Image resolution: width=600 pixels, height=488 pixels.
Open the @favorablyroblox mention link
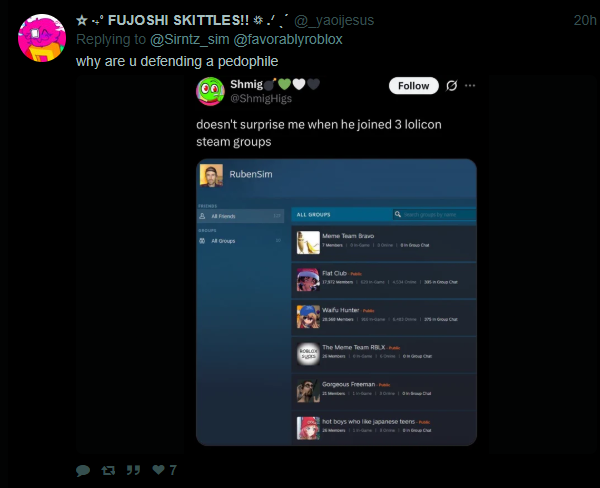(288, 39)
